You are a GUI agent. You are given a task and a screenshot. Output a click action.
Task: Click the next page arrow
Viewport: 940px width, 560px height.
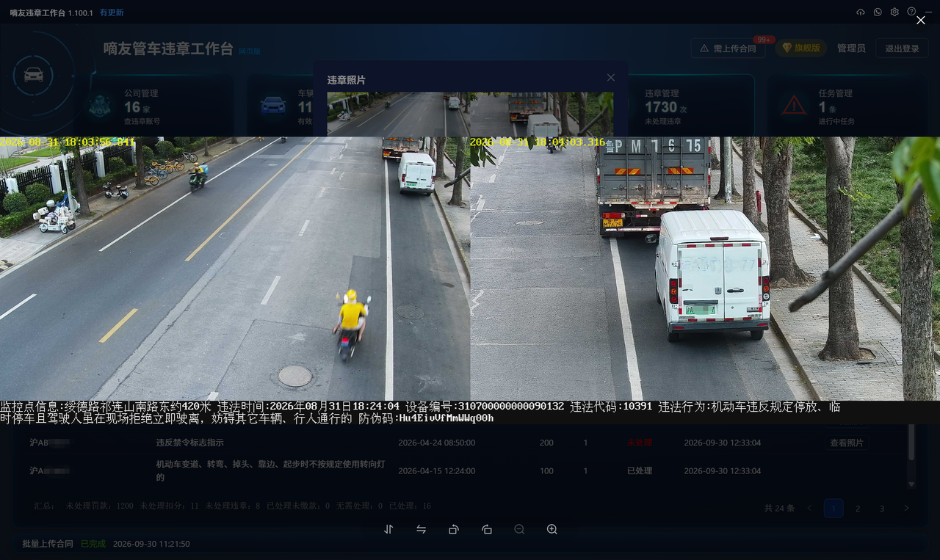[906, 508]
